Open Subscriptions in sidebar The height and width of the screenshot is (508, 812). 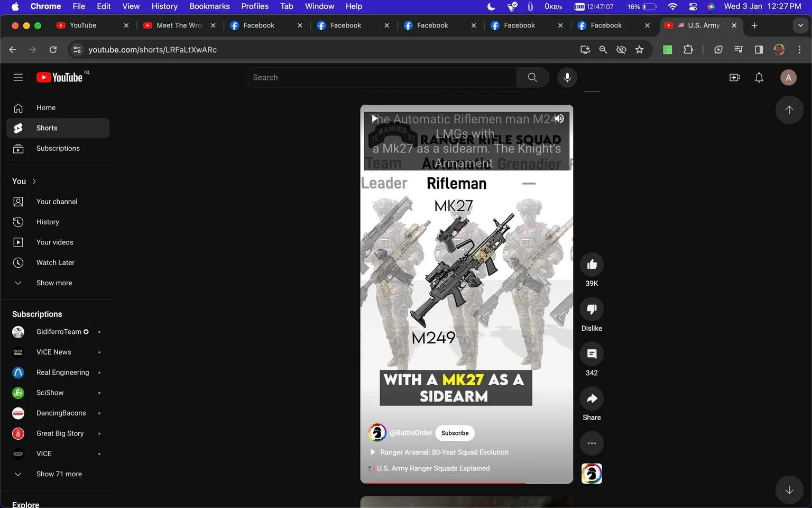pos(58,149)
